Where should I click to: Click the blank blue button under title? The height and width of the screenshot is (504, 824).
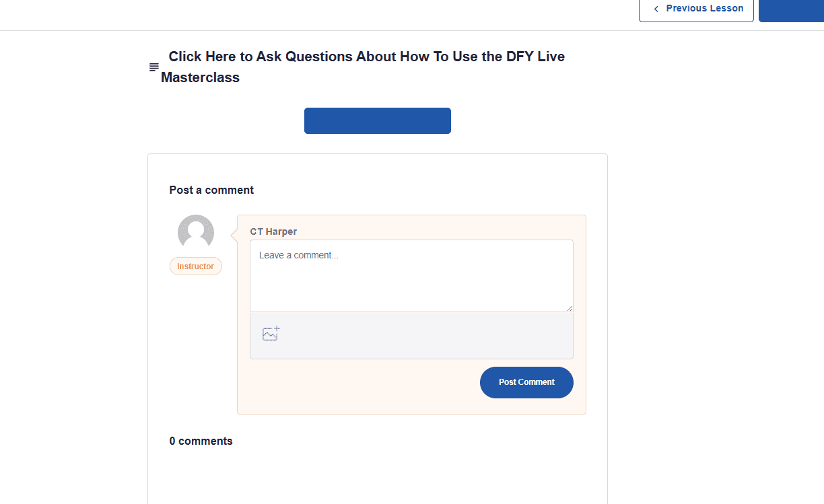[377, 120]
